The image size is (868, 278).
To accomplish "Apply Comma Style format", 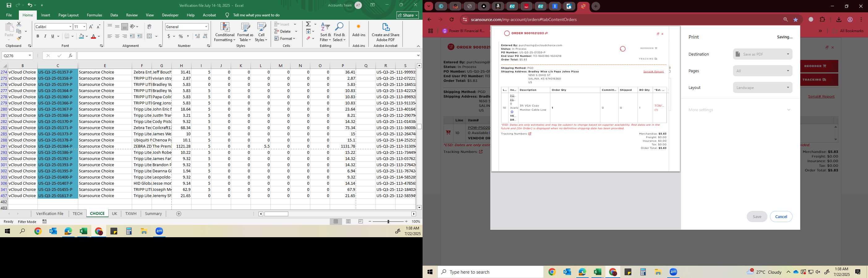I will (x=188, y=36).
